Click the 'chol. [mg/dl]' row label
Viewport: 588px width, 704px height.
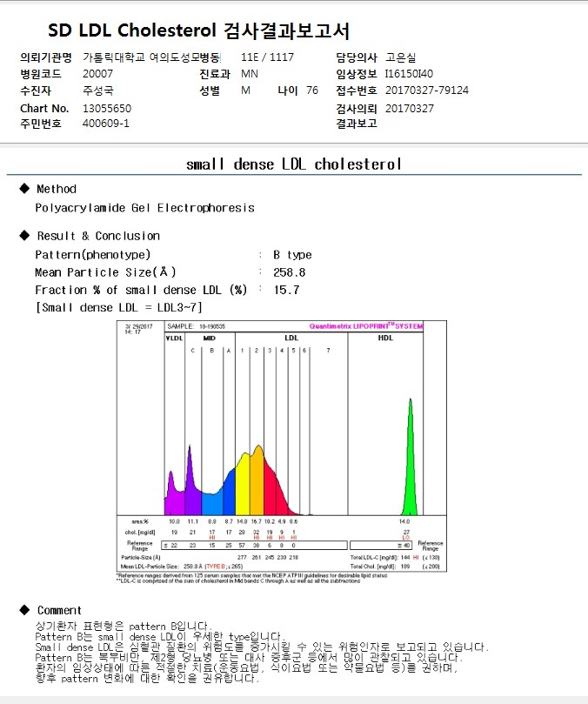pyautogui.click(x=139, y=533)
